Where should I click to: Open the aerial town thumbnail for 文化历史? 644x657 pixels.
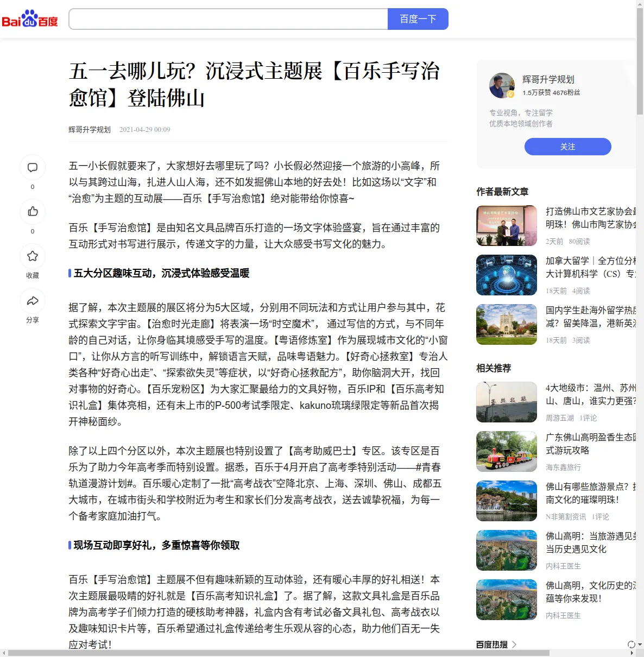point(507,600)
